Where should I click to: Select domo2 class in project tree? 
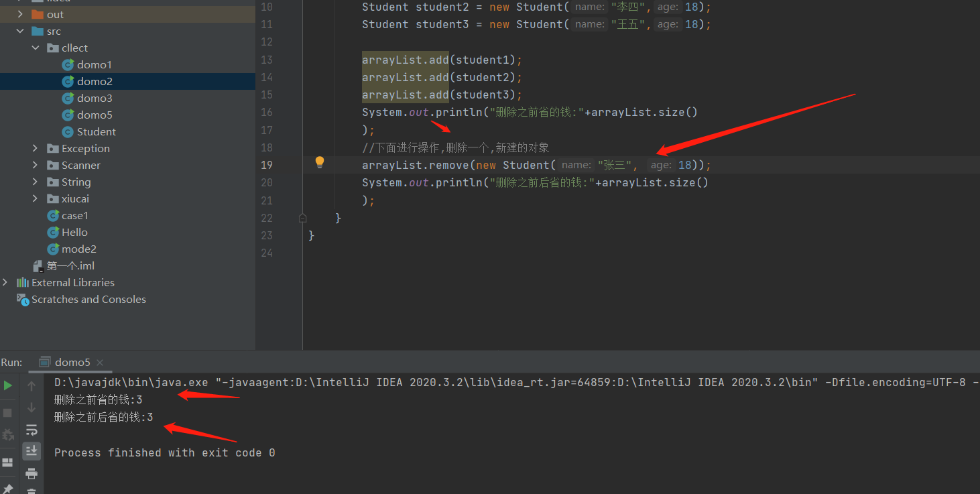tap(95, 81)
